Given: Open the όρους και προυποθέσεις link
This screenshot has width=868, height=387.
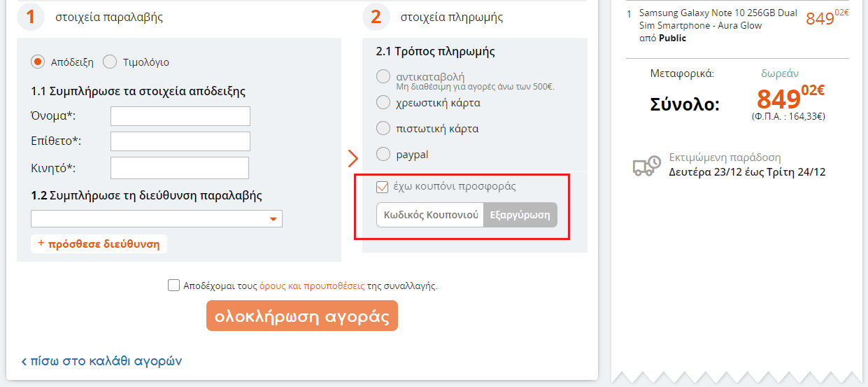Looking at the screenshot, I should pos(311,286).
